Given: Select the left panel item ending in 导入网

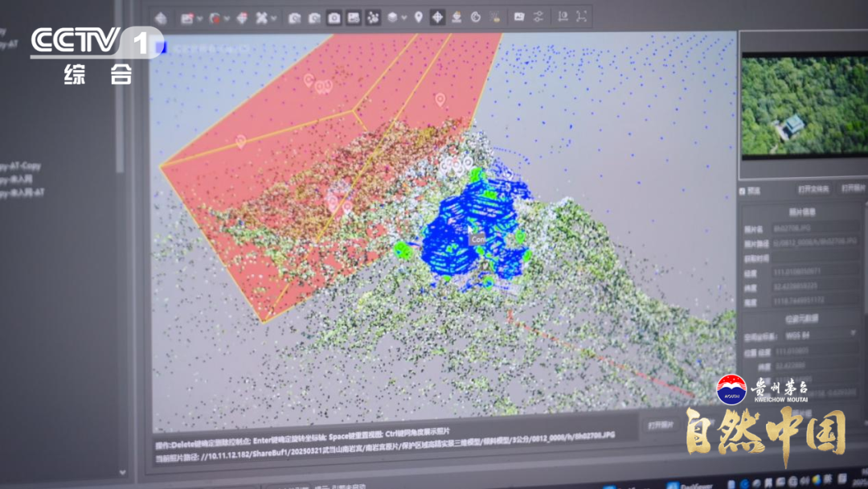Looking at the screenshot, I should [x=16, y=179].
